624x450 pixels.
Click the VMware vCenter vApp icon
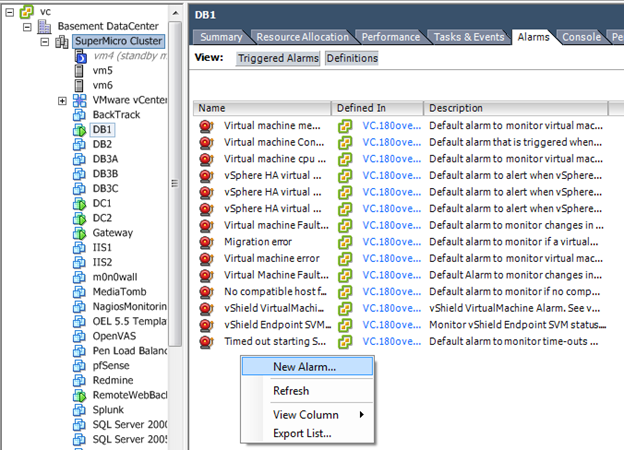[x=80, y=100]
